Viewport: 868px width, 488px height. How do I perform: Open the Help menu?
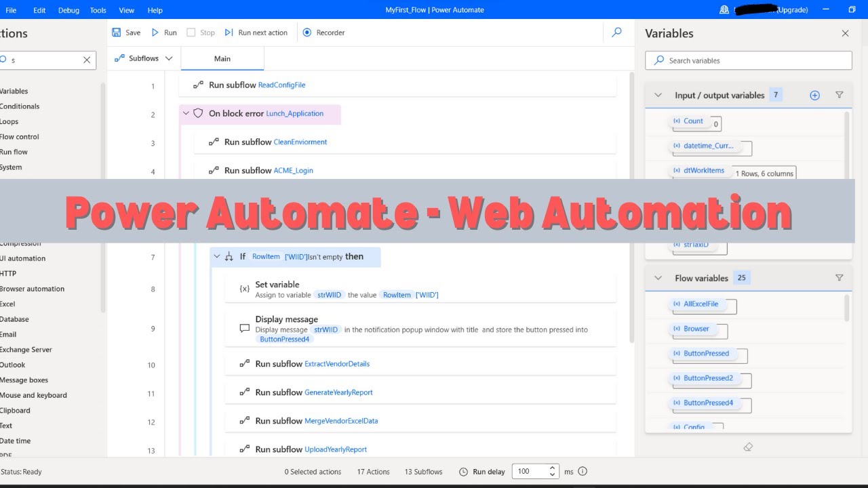(x=155, y=10)
